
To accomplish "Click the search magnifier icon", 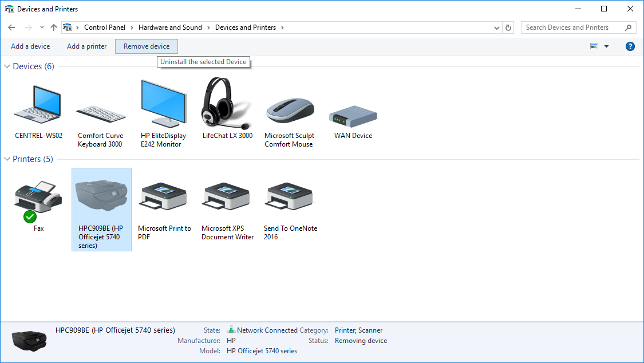I will pos(628,27).
